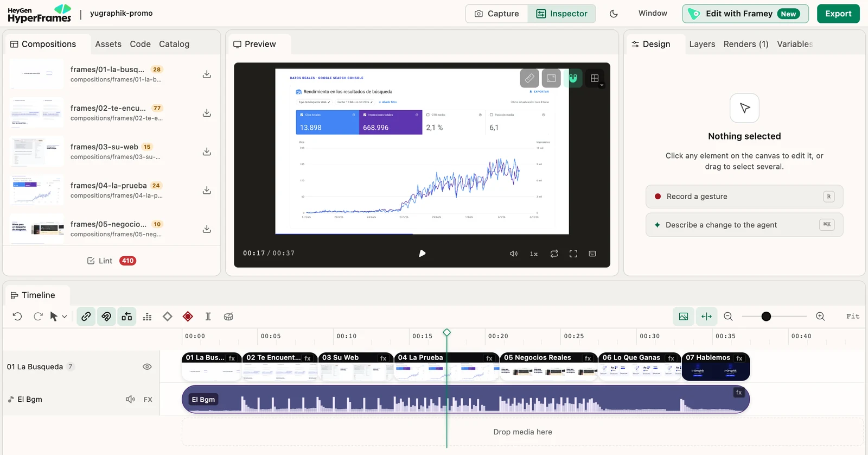Screen dimensions: 868x455
Task: Click the outlined diamond keyframe icon
Action: coord(168,317)
